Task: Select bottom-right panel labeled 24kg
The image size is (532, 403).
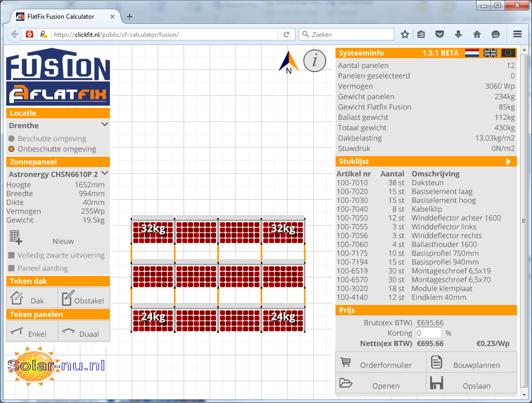Action: [283, 320]
